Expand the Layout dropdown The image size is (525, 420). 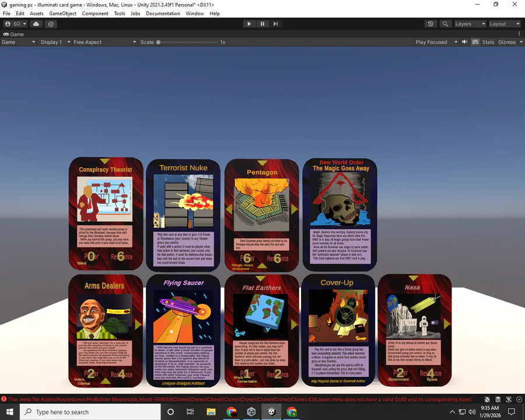coord(505,24)
